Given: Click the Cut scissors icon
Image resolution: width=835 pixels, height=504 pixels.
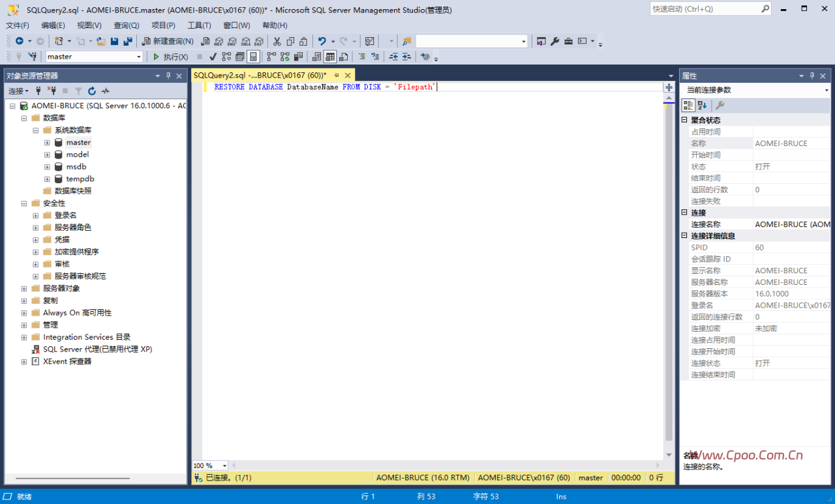Looking at the screenshot, I should tap(277, 41).
